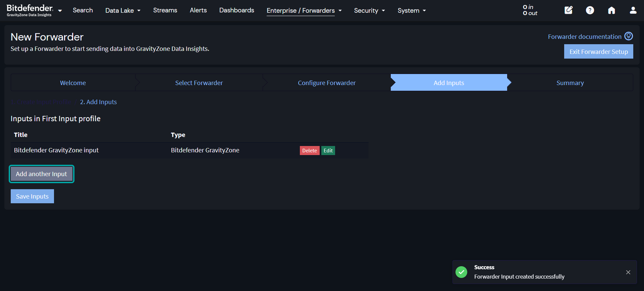Go to the home page icon

pyautogui.click(x=611, y=10)
